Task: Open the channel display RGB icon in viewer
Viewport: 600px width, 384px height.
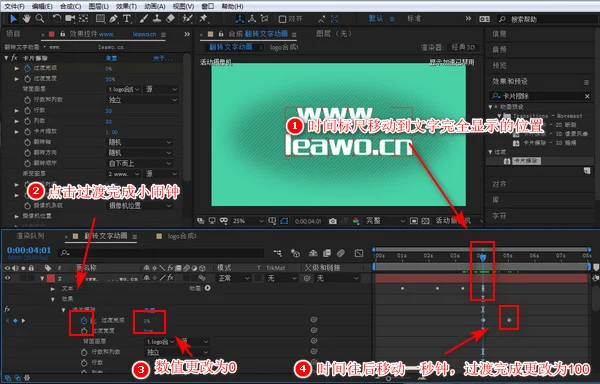Action: [356, 221]
